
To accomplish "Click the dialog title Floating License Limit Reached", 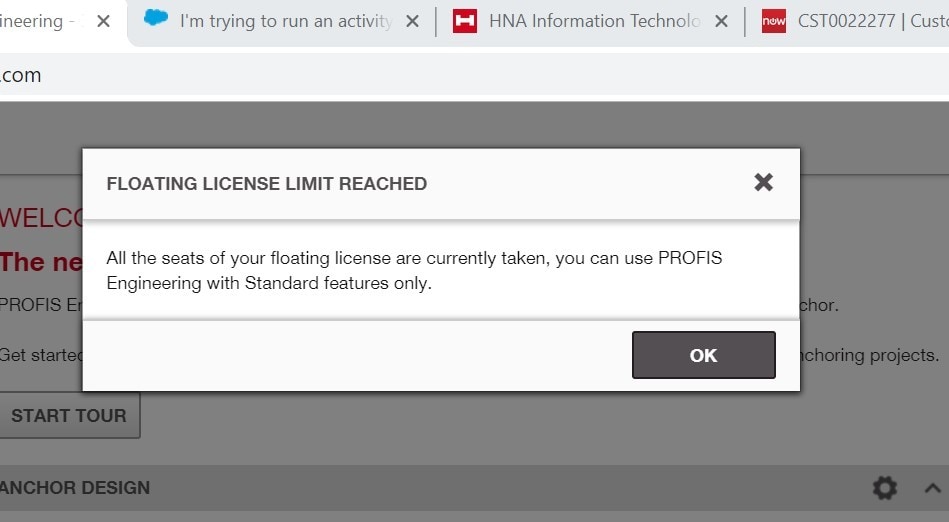I will (x=267, y=183).
